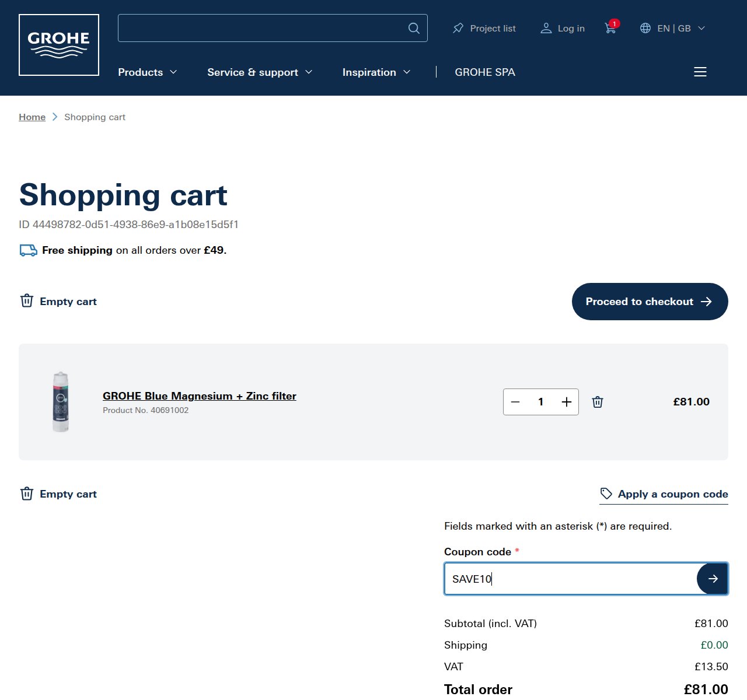Select the cart ID text
The image size is (747, 700).
point(128,225)
